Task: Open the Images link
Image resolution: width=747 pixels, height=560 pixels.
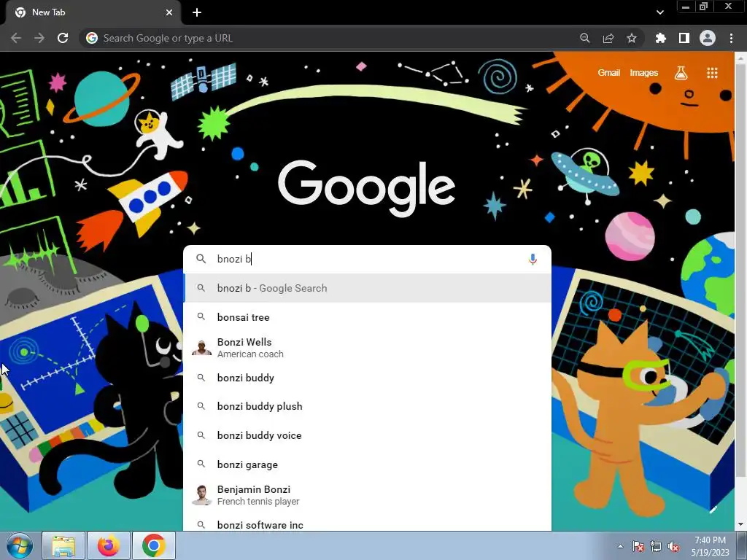Action: tap(643, 73)
